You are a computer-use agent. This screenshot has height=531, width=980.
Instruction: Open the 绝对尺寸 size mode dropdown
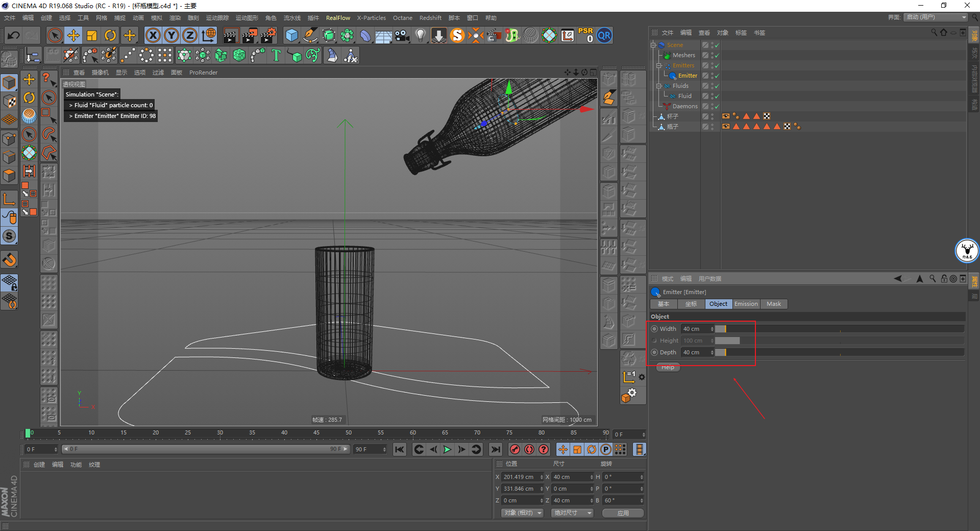[x=572, y=513]
